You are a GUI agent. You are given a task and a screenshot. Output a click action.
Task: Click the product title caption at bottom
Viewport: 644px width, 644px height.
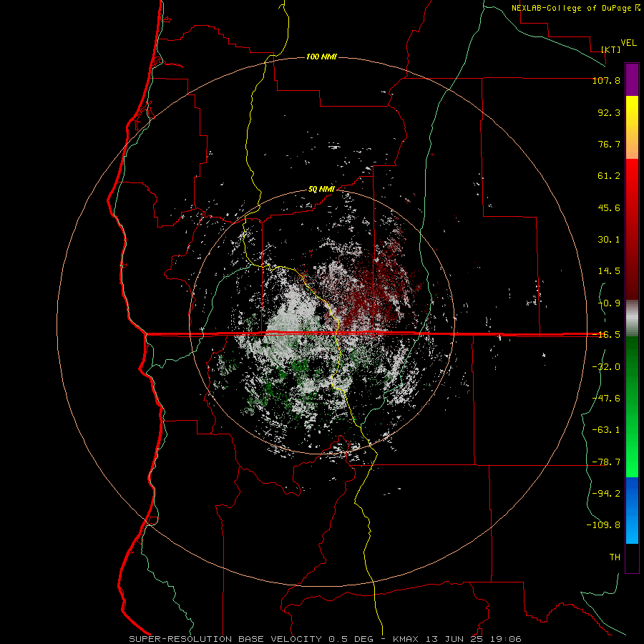pos(326,639)
